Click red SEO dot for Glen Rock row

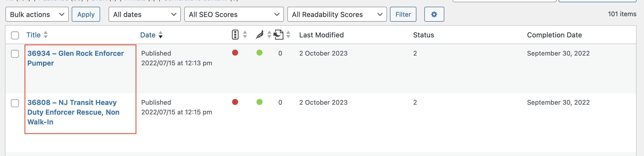point(235,53)
